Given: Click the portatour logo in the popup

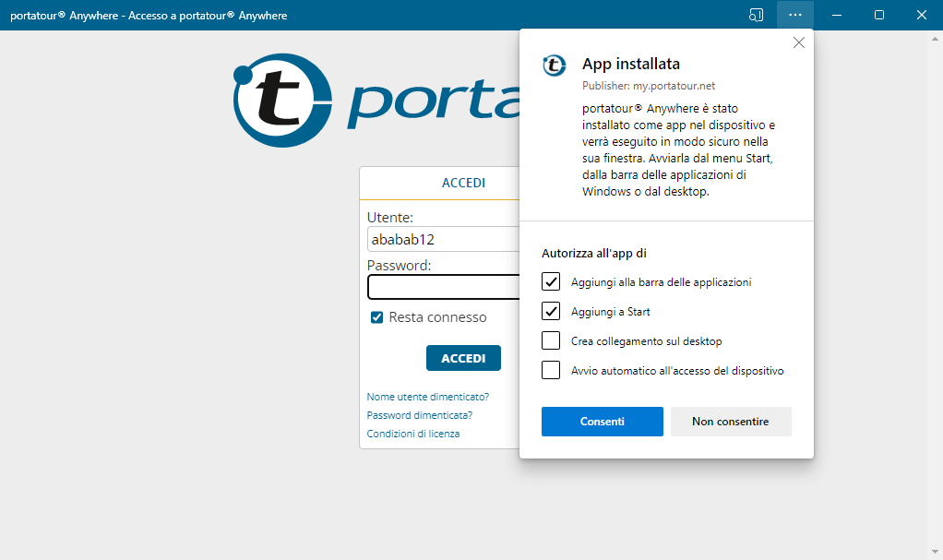Looking at the screenshot, I should [554, 65].
